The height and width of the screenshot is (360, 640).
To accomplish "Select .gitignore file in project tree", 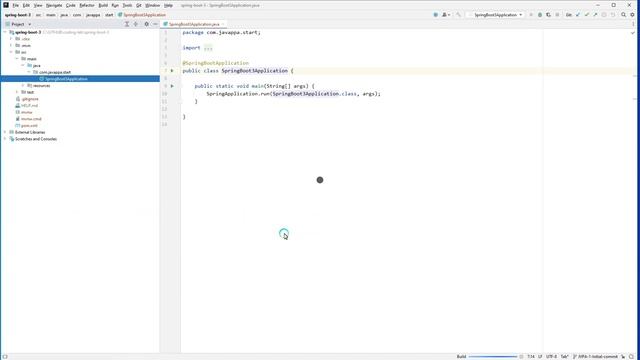I will [30, 99].
